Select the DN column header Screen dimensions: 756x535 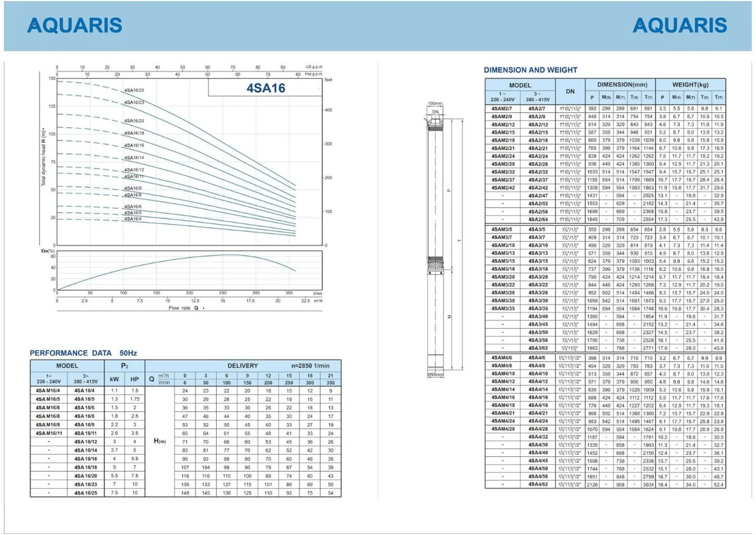coord(570,92)
